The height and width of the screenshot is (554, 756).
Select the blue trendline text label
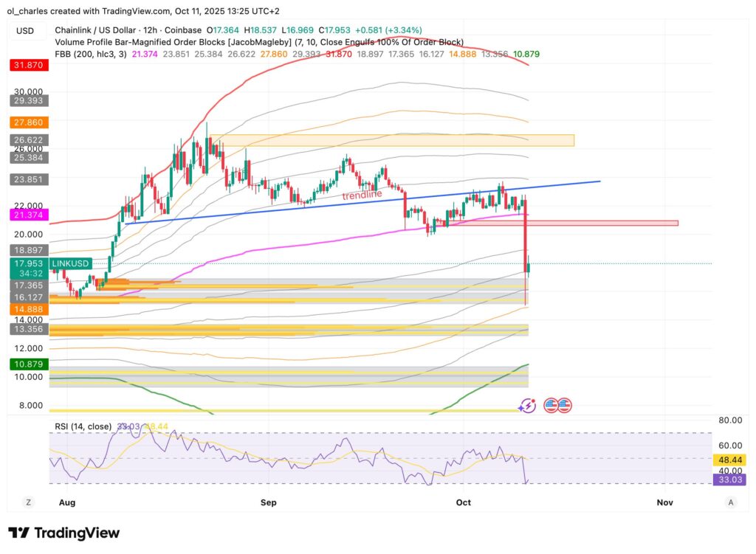click(362, 195)
